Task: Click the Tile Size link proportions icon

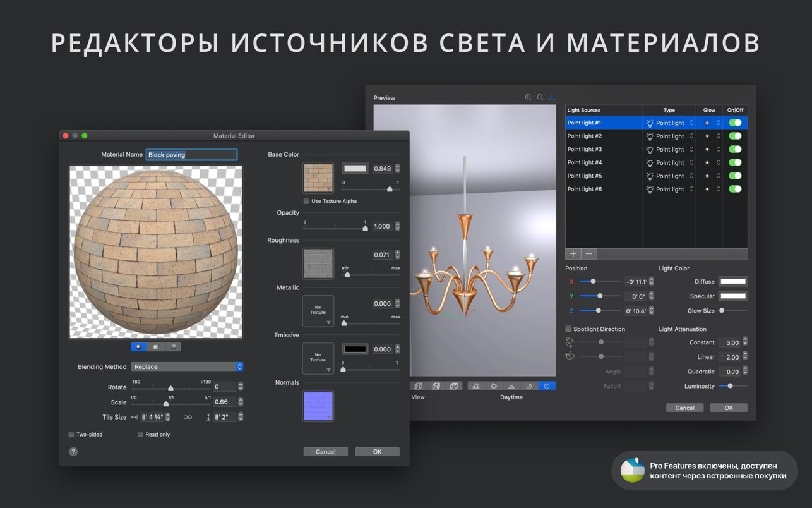Action: click(x=188, y=417)
